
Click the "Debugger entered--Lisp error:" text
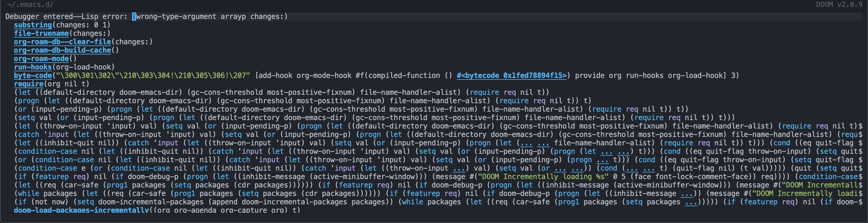[x=66, y=17]
